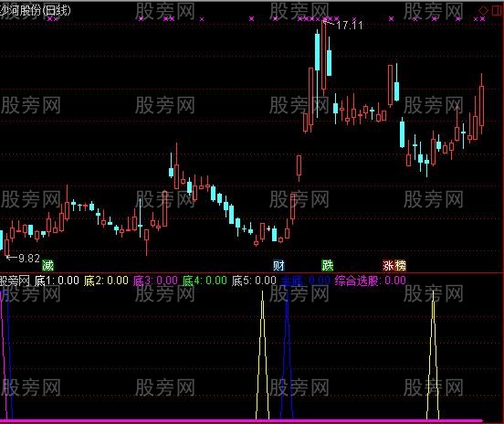Click the red split-window icon at top right
The height and width of the screenshot is (424, 504).
pyautogui.click(x=498, y=11)
